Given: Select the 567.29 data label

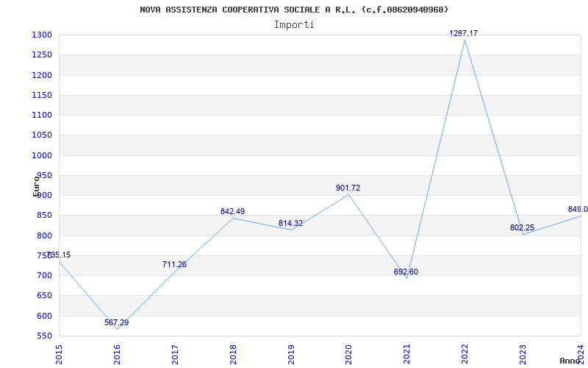Looking at the screenshot, I should coord(116,322).
